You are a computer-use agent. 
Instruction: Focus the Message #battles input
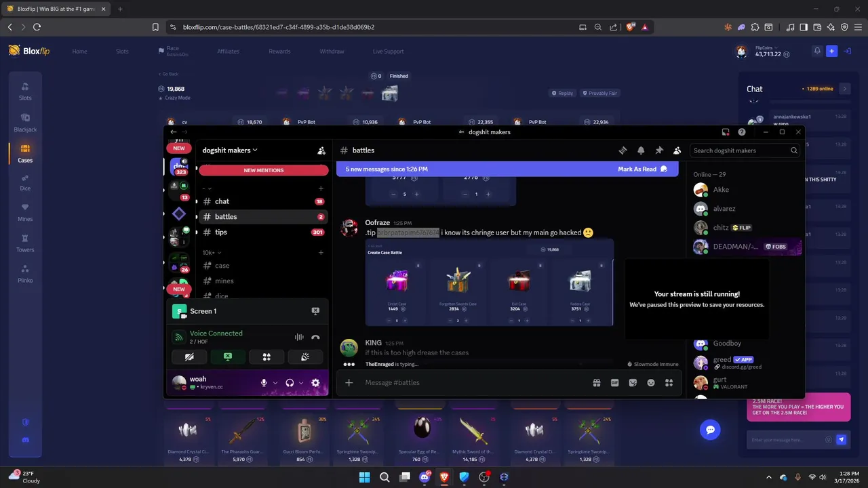(x=475, y=383)
